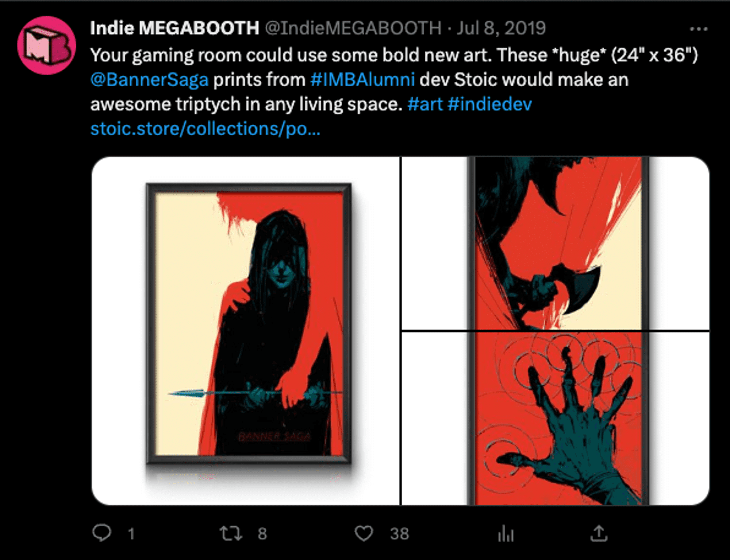Open the #art hashtag
This screenshot has width=730, height=560.
(425, 104)
